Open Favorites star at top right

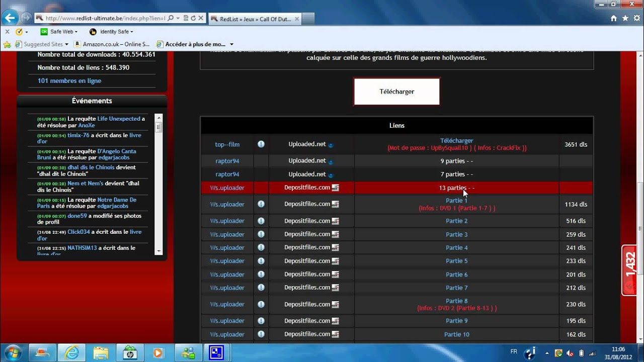pyautogui.click(x=625, y=18)
